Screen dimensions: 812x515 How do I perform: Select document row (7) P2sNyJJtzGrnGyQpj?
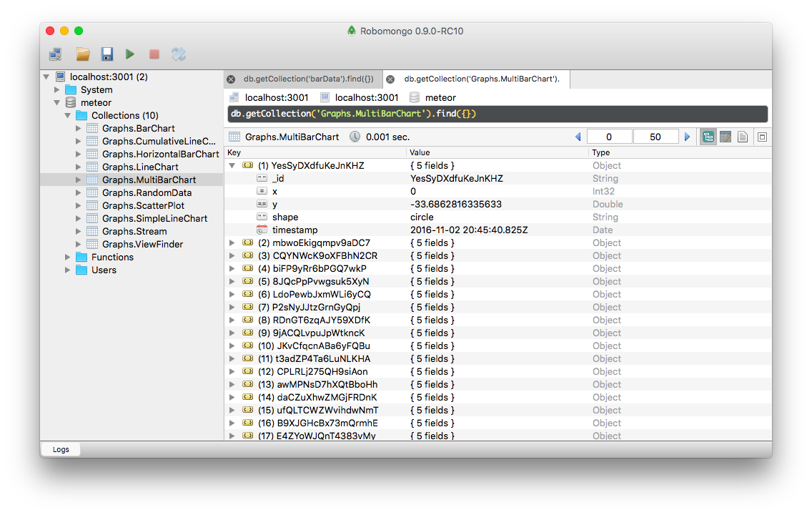(x=497, y=308)
